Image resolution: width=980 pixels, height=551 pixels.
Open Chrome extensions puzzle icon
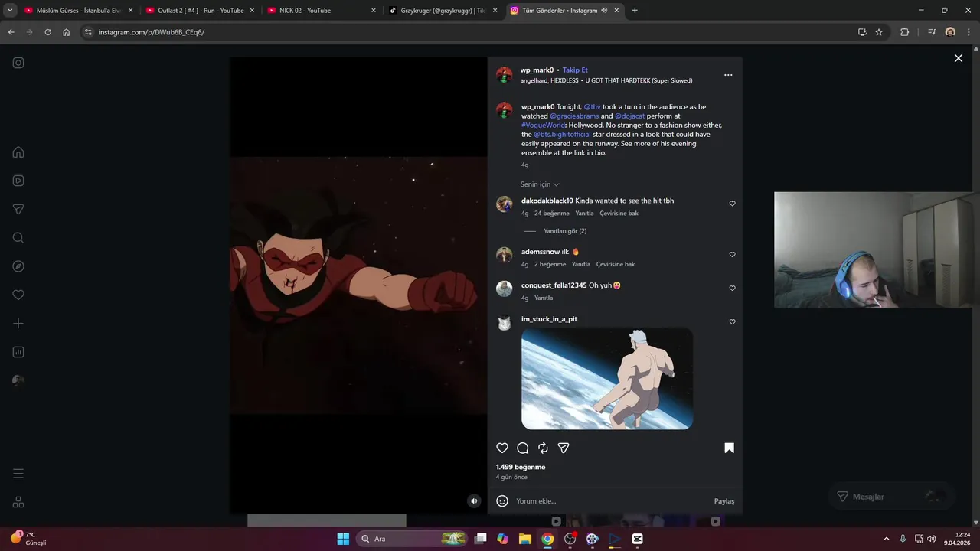904,32
